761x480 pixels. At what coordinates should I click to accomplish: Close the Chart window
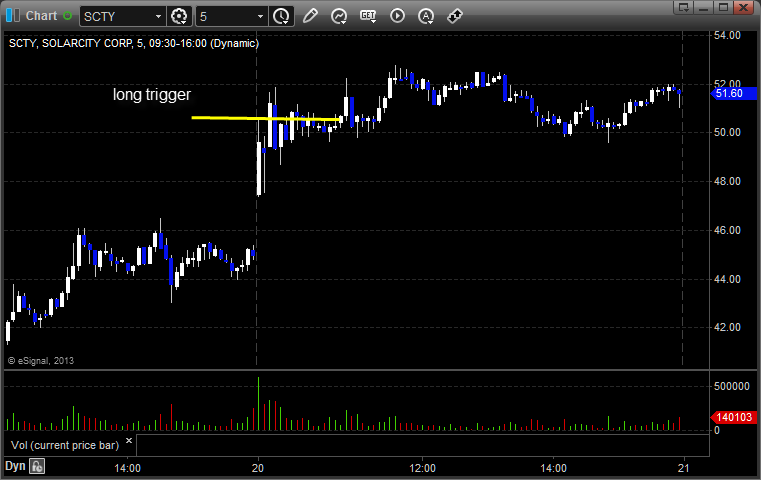click(x=744, y=7)
